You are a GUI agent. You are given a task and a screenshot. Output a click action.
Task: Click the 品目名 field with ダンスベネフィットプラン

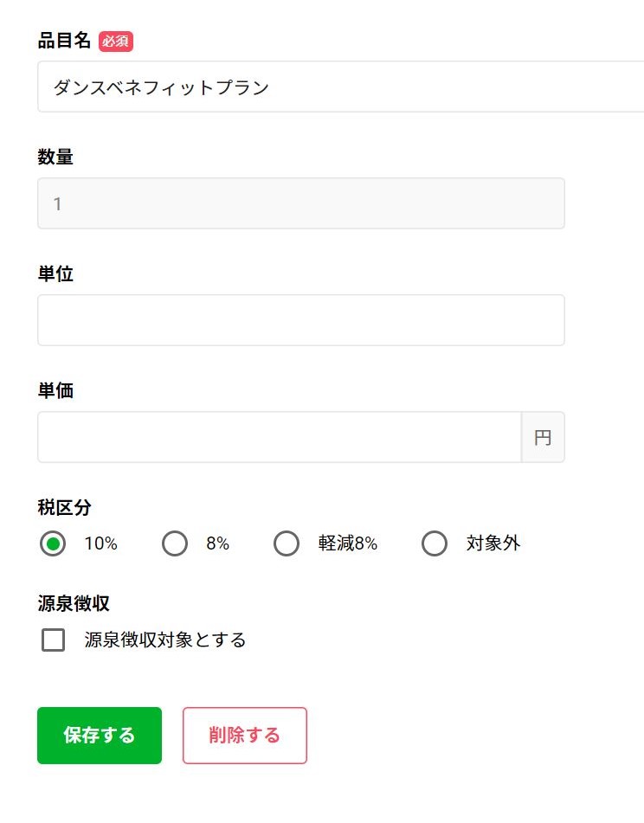[x=338, y=87]
